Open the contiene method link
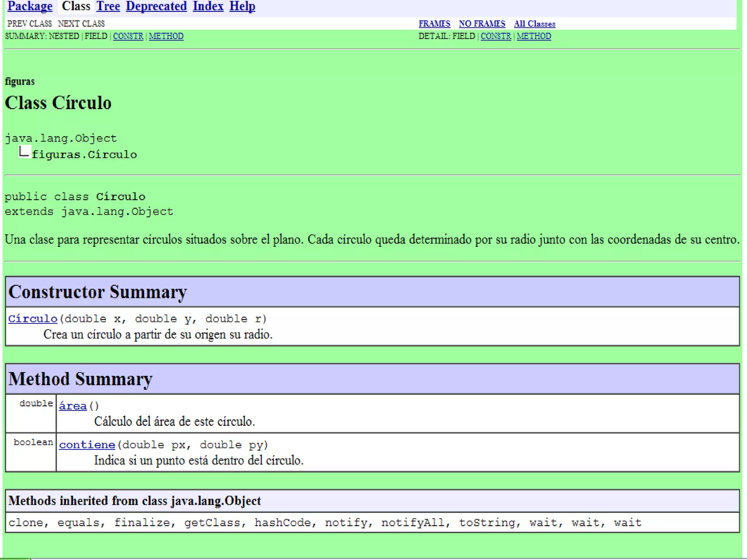Image resolution: width=747 pixels, height=560 pixels. click(87, 445)
